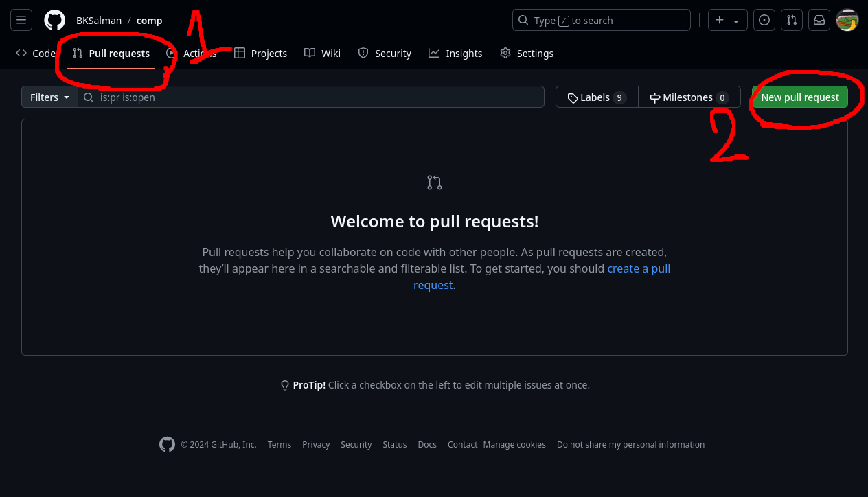This screenshot has width=868, height=497.
Task: Click the user profile avatar
Action: 847,21
